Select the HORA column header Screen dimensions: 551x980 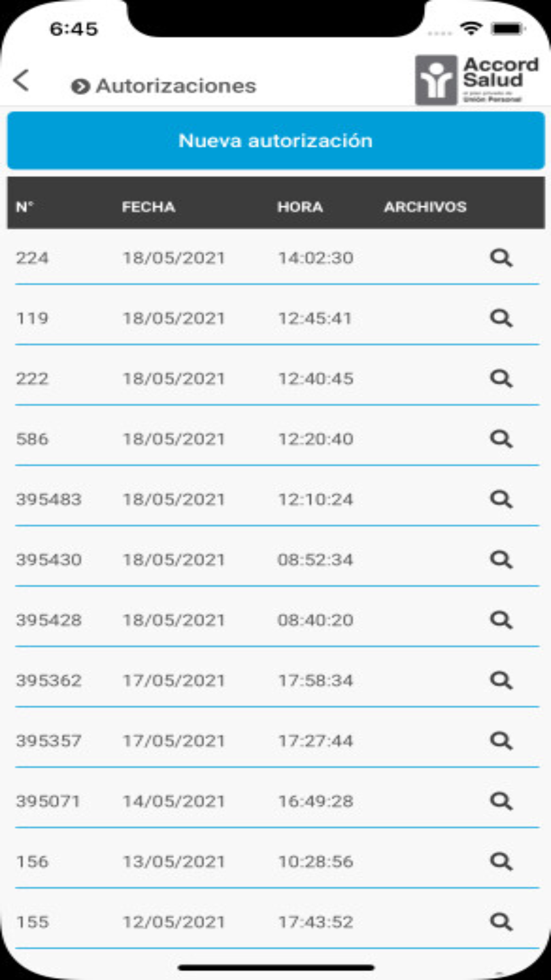click(300, 207)
